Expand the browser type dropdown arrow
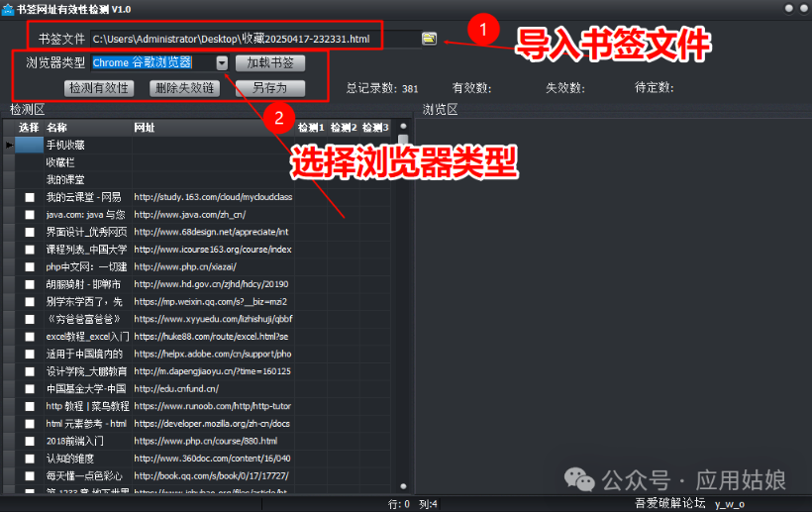Screen dimensions: 812x512 (x=222, y=62)
